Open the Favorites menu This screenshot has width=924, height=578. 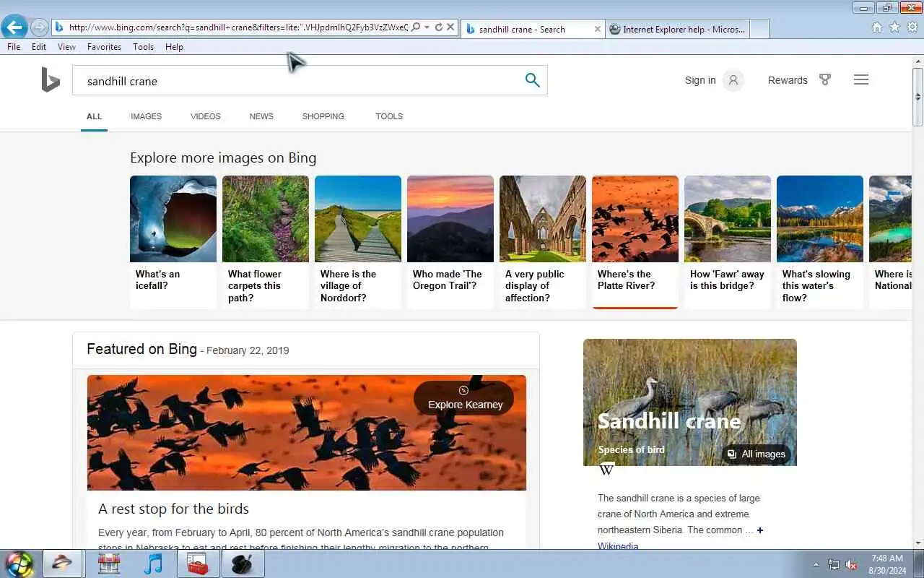(x=104, y=47)
